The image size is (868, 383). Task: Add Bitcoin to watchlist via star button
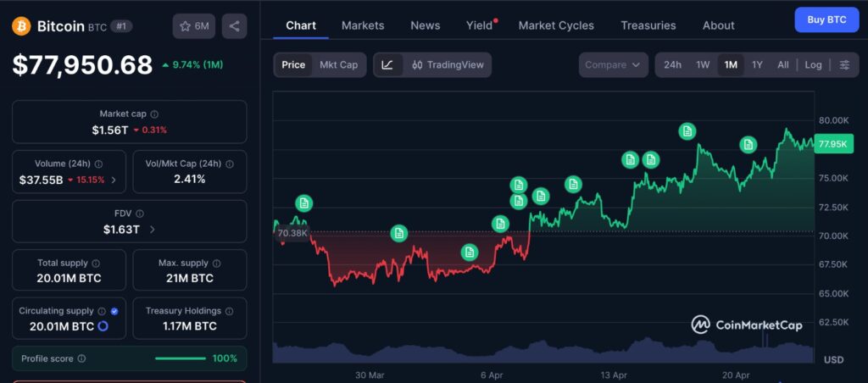coord(194,26)
